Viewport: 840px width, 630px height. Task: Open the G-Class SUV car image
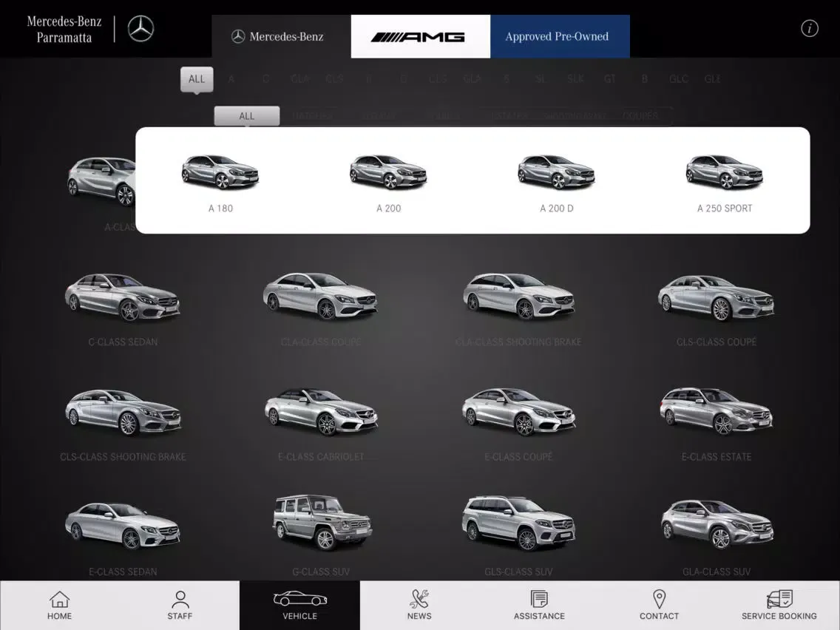coord(322,523)
